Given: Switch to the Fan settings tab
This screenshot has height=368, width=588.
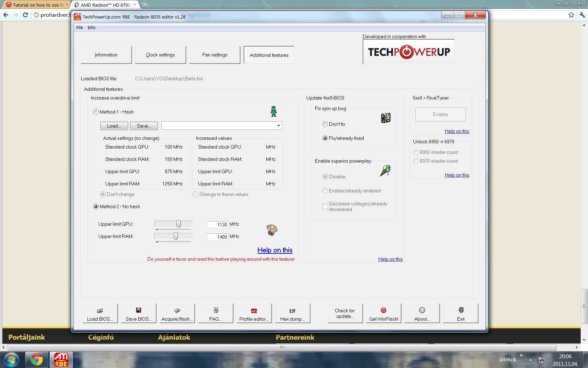Looking at the screenshot, I should (215, 55).
